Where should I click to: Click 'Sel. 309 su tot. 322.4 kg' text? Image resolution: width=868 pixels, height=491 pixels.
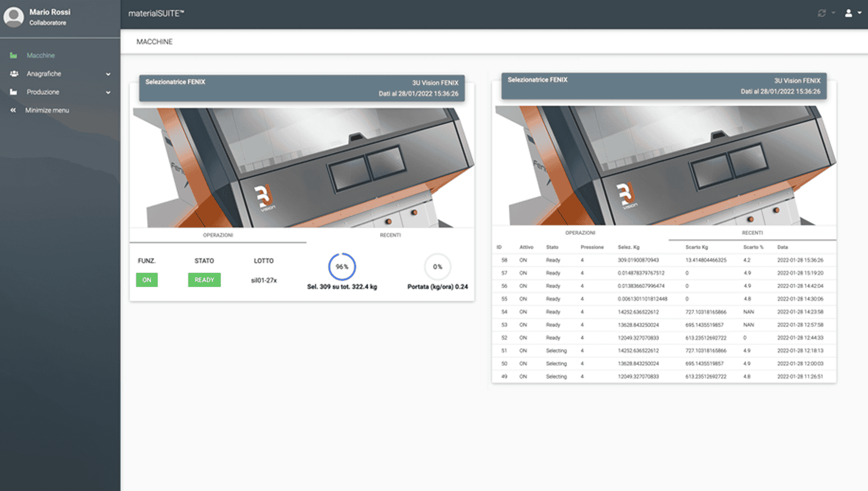click(x=342, y=287)
